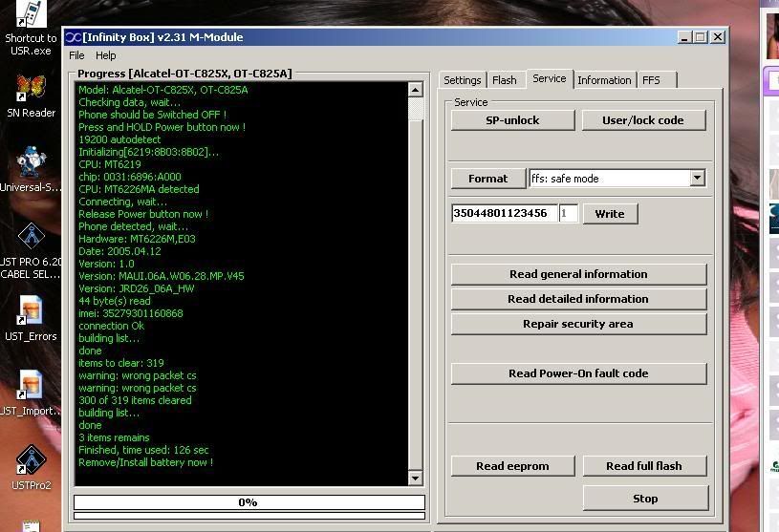
Task: Click the Repair security area button
Action: [x=577, y=324]
